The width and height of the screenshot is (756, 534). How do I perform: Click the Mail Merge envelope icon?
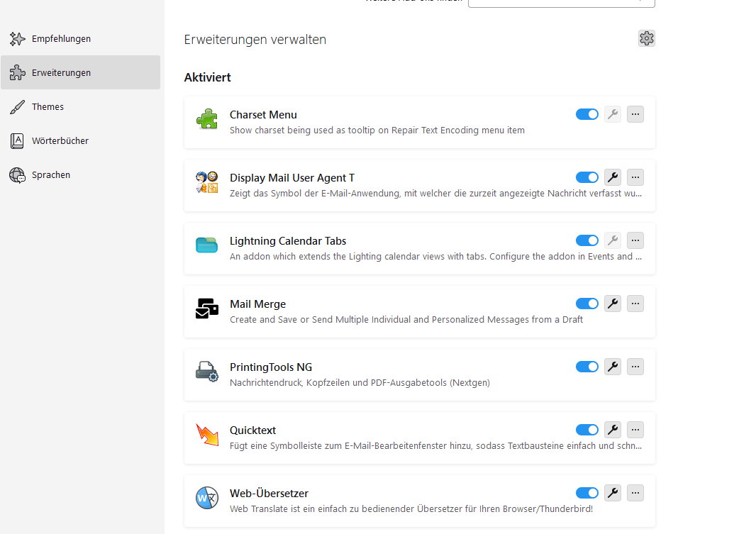tap(207, 308)
